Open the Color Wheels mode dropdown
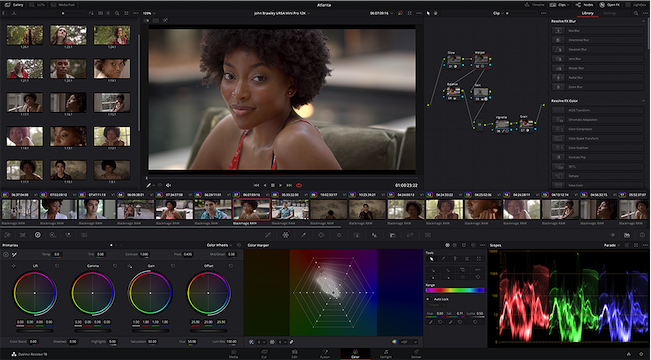 219,245
